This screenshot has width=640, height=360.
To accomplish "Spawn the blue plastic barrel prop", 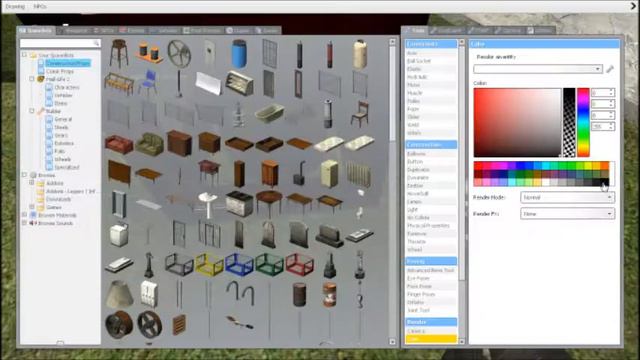I will [239, 53].
